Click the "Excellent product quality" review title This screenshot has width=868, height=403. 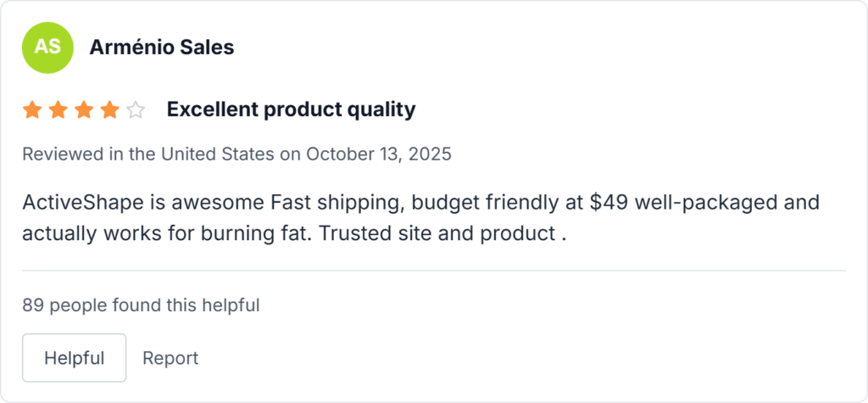(291, 109)
